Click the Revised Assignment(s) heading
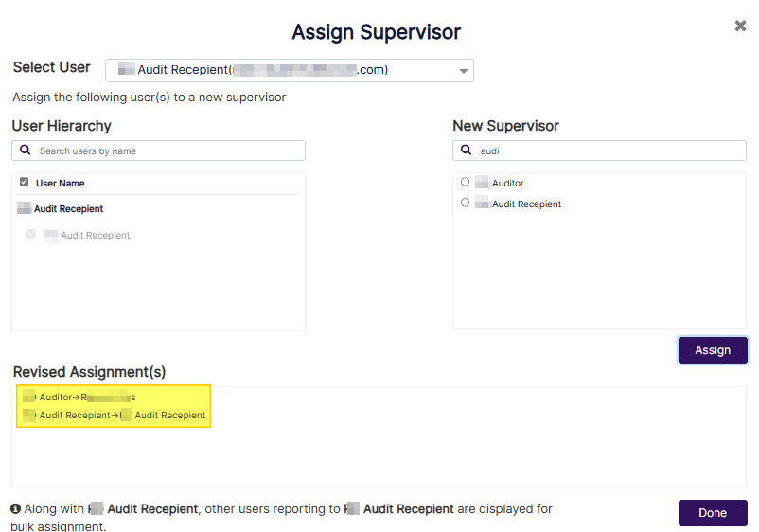This screenshot has width=759, height=532. pos(90,372)
